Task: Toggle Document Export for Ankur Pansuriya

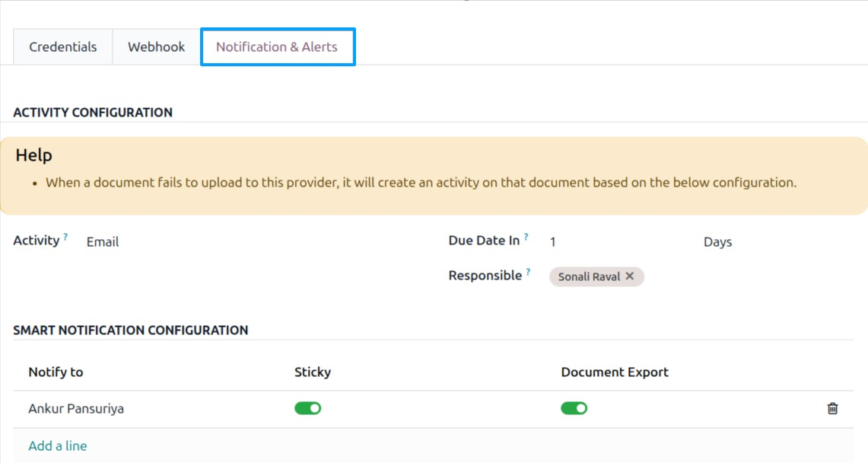Action: tap(574, 409)
